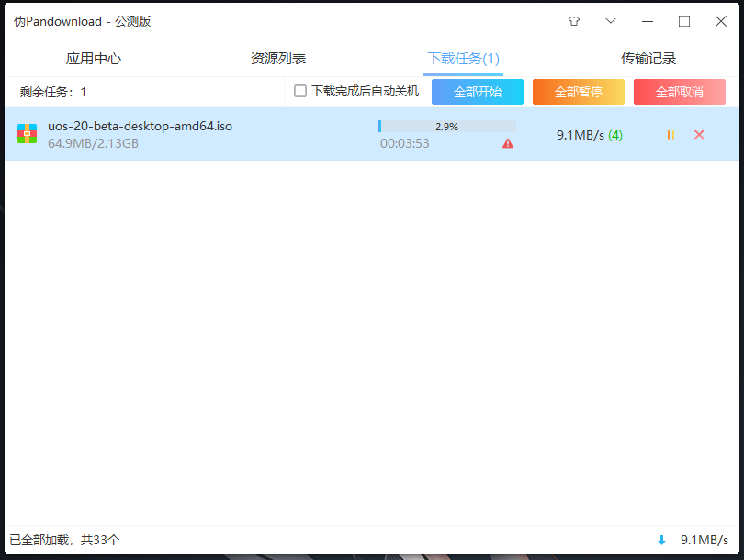Click the 2.9% download progress bar

coord(447,127)
